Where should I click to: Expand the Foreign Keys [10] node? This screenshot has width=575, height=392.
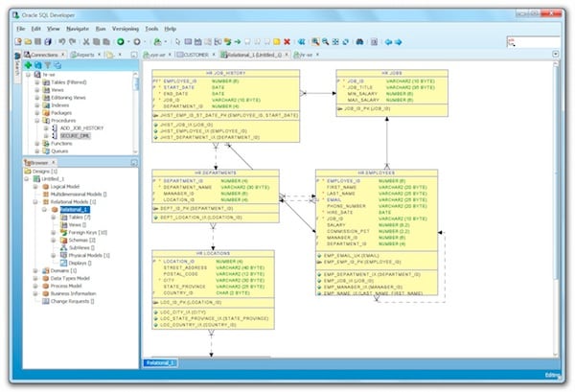[54, 233]
